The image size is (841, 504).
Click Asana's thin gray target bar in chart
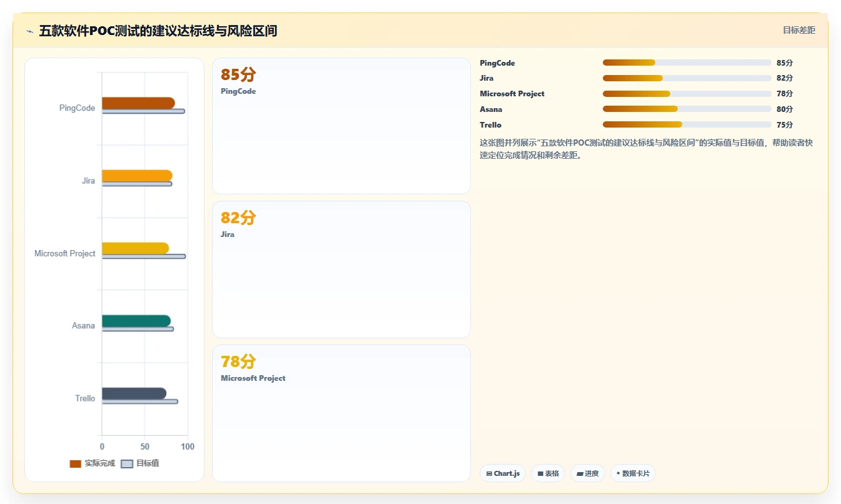tap(138, 329)
